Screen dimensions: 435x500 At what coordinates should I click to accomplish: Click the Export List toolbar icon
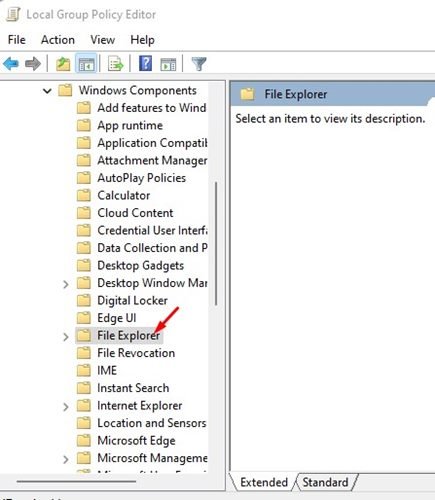pos(116,64)
